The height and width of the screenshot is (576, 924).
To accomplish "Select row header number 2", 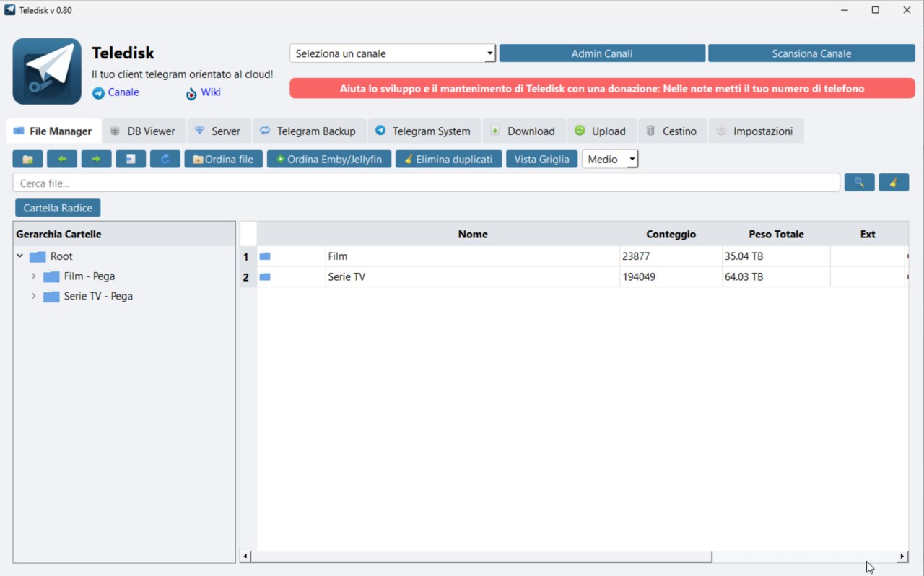I will pyautogui.click(x=248, y=276).
